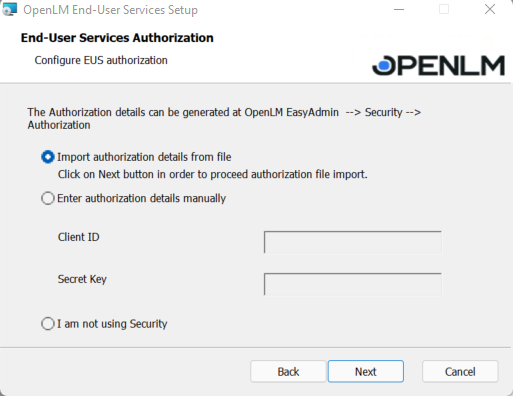Image resolution: width=513 pixels, height=396 pixels.
Task: Click the Secret Key label
Action: click(x=82, y=279)
